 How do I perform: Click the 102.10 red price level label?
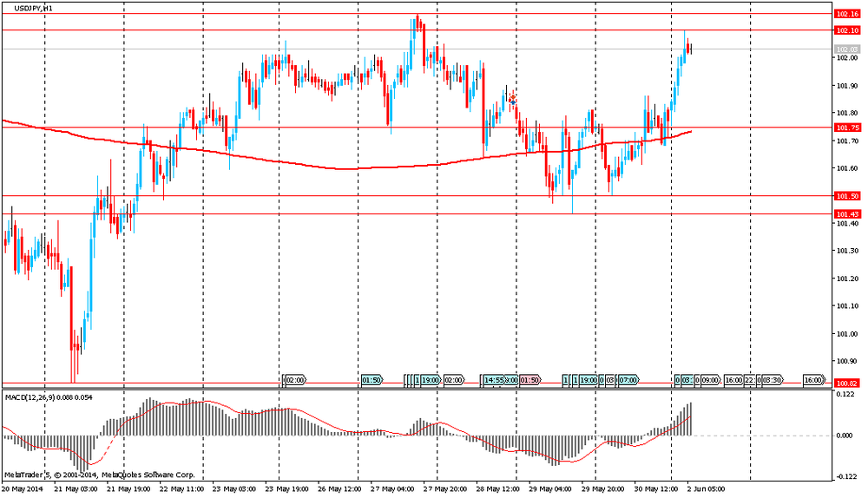[x=847, y=30]
